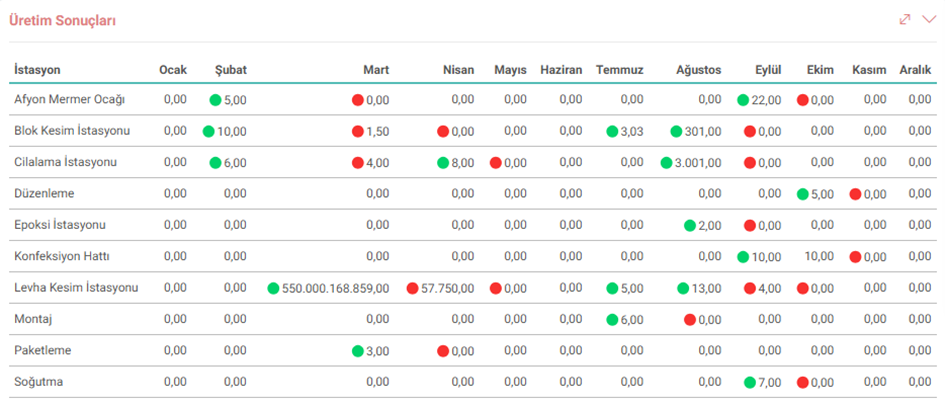Click the 7,00 value in Soğutma row
945x406 pixels.
click(770, 383)
